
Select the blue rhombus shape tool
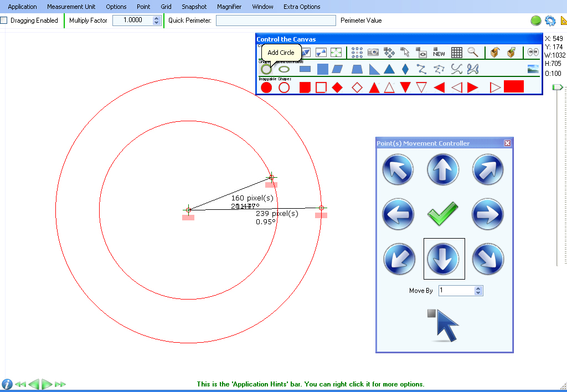pyautogui.click(x=405, y=69)
